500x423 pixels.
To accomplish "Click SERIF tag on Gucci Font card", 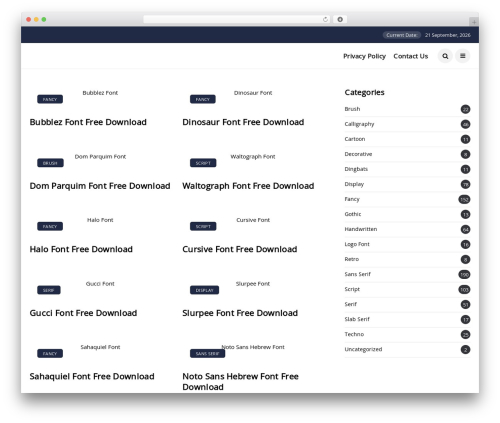I will click(49, 290).
